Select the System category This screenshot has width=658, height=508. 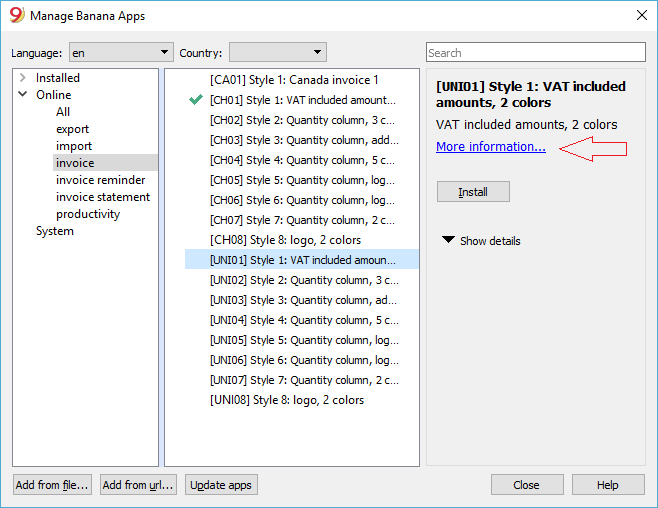coord(55,231)
